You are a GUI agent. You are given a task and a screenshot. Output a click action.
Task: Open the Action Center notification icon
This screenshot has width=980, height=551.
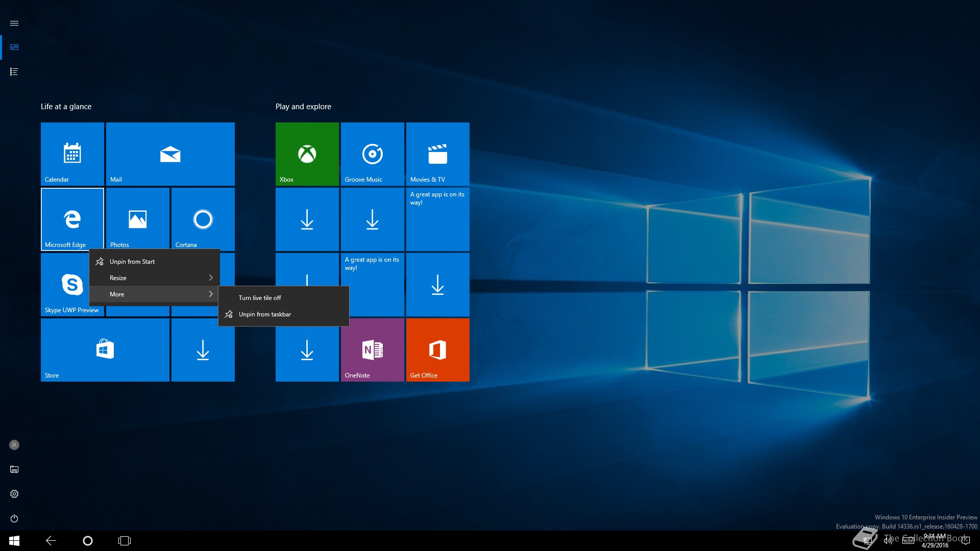click(x=965, y=541)
